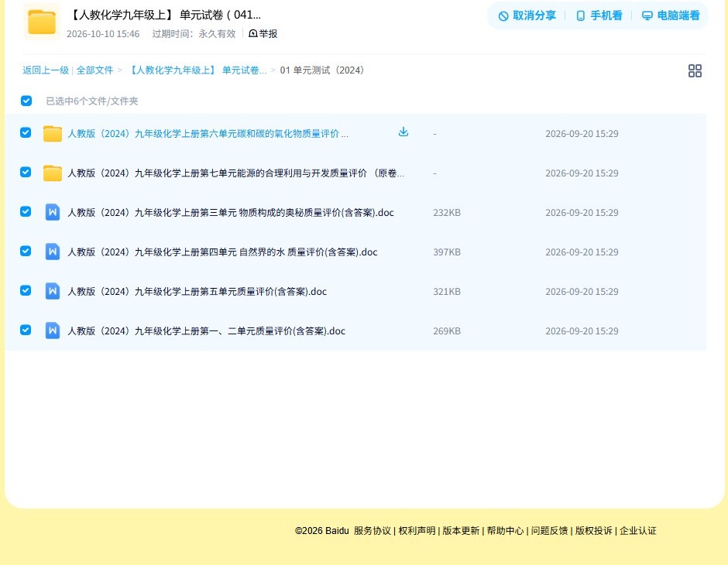Click 取消分享 cancel share button
This screenshot has width=728, height=565.
(527, 15)
